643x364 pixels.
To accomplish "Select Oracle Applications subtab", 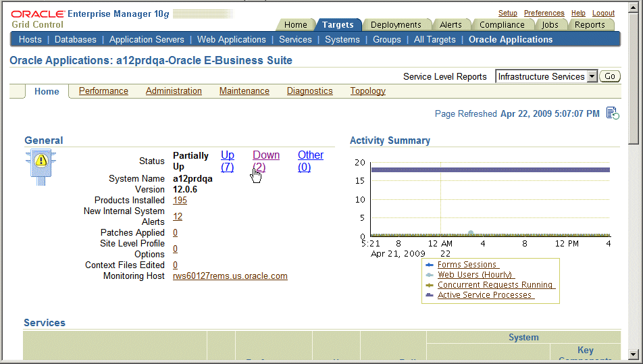I will pyautogui.click(x=511, y=39).
